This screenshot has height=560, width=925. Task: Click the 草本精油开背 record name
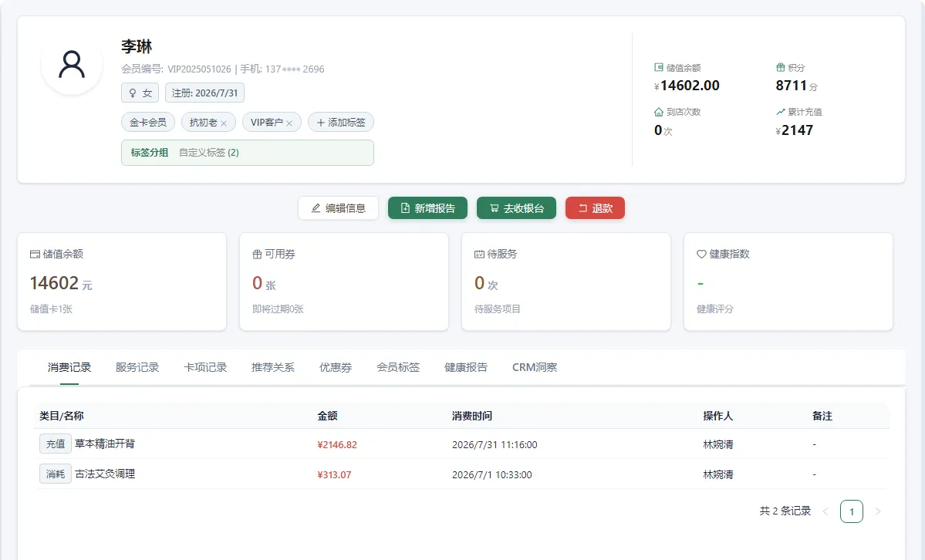point(105,444)
